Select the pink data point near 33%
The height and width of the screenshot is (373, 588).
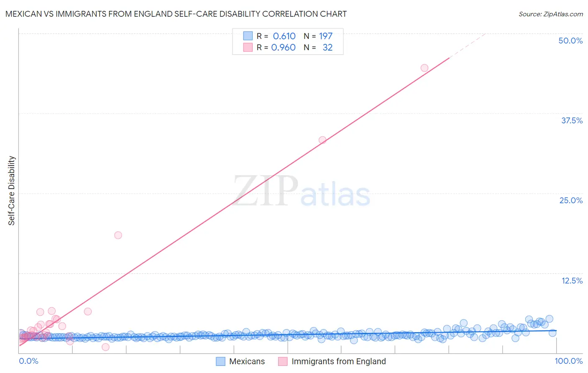(322, 140)
